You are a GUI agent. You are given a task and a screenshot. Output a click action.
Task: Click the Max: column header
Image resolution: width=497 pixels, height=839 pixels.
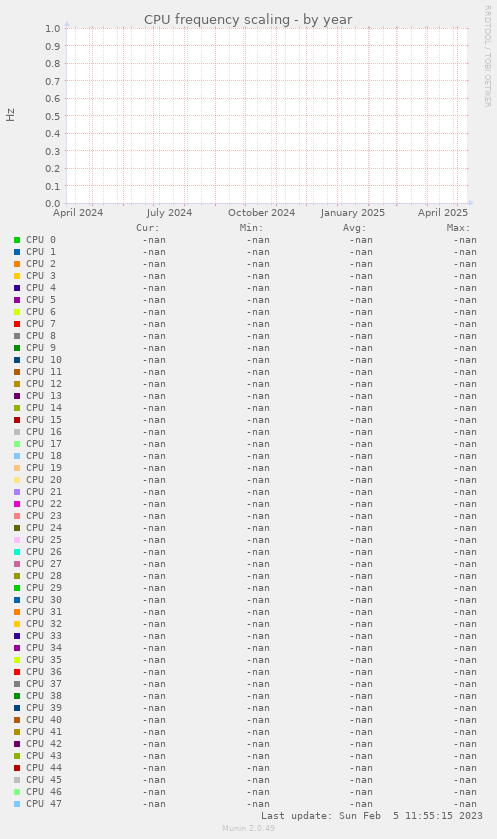458,228
